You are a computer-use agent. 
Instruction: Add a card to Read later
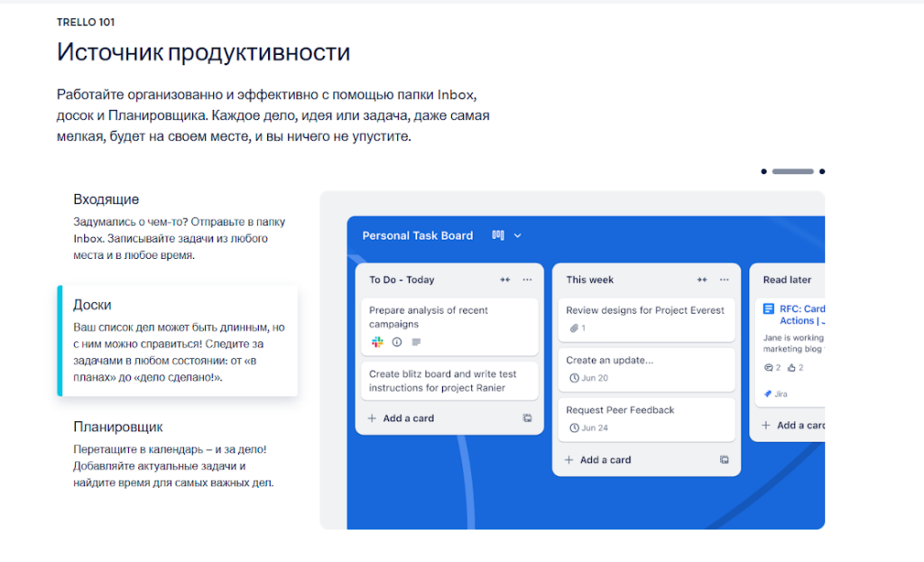792,425
